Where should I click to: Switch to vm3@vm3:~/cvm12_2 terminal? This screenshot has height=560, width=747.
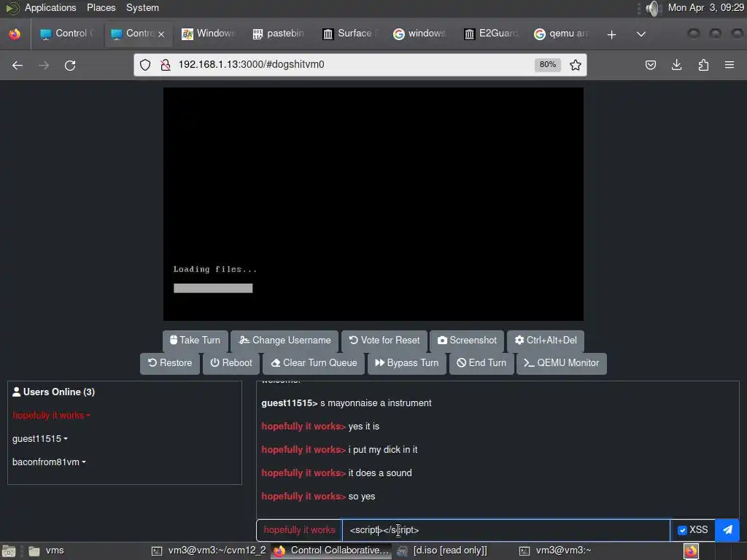[209, 551]
